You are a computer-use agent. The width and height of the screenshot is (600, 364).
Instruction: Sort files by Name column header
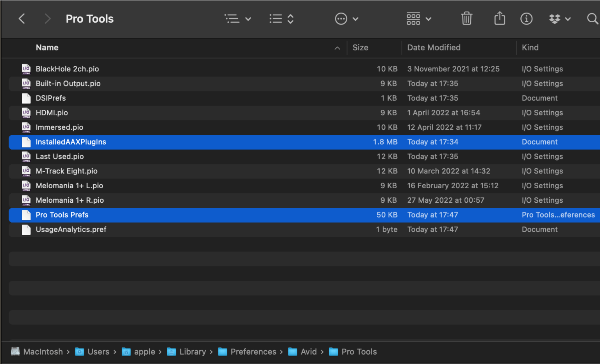pyautogui.click(x=47, y=48)
